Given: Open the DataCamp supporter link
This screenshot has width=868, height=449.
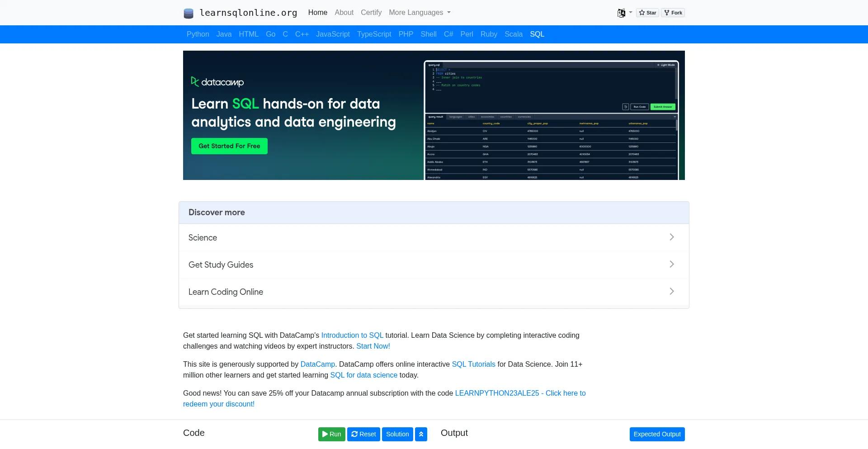Looking at the screenshot, I should tap(318, 364).
